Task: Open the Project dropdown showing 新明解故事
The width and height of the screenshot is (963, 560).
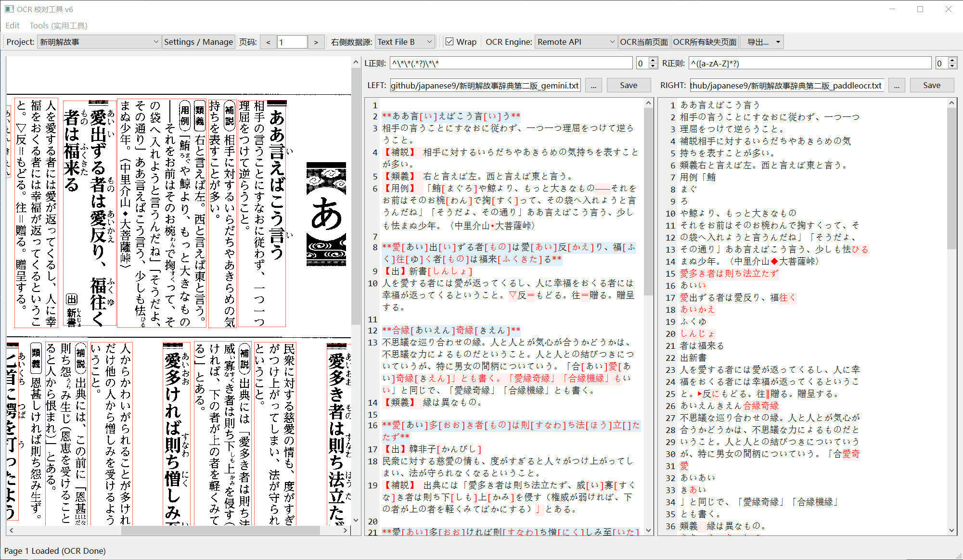Action: 99,42
